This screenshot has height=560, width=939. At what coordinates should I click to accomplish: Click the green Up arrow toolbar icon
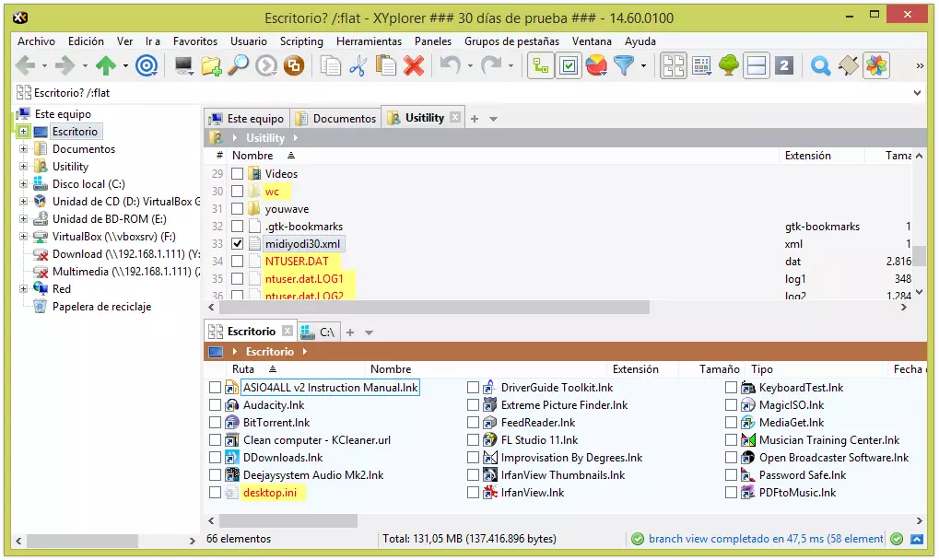tap(106, 65)
